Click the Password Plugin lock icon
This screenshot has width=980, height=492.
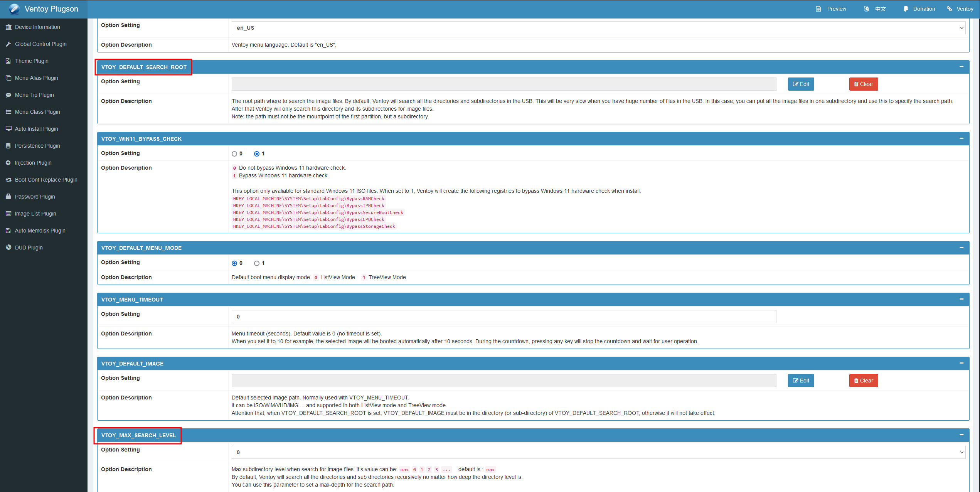click(x=8, y=197)
